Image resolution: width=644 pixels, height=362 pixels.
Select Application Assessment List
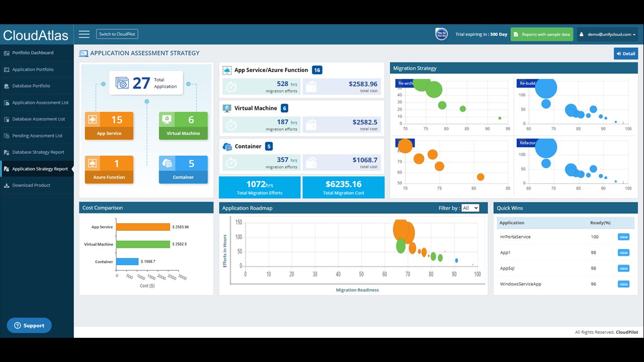pyautogui.click(x=40, y=103)
